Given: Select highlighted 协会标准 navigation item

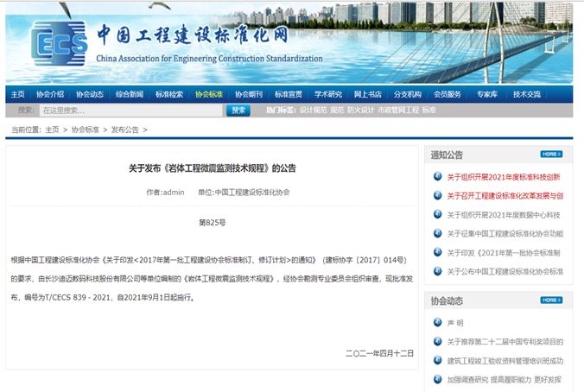Looking at the screenshot, I should (x=209, y=95).
